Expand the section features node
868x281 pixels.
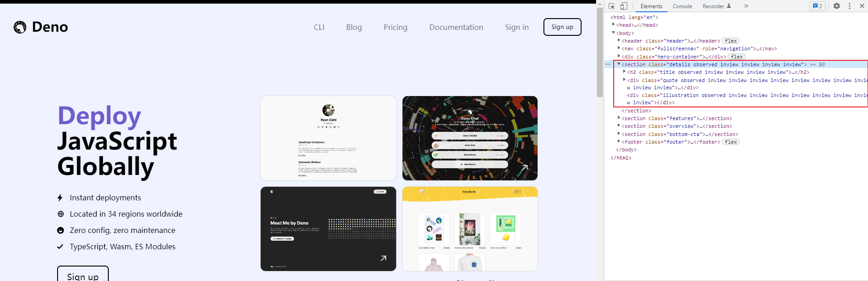tap(619, 118)
